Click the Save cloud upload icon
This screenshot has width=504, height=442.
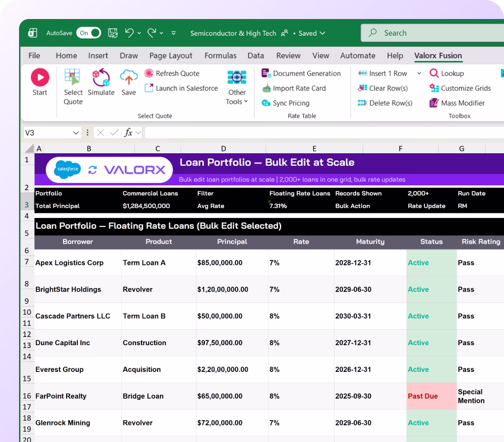point(128,77)
